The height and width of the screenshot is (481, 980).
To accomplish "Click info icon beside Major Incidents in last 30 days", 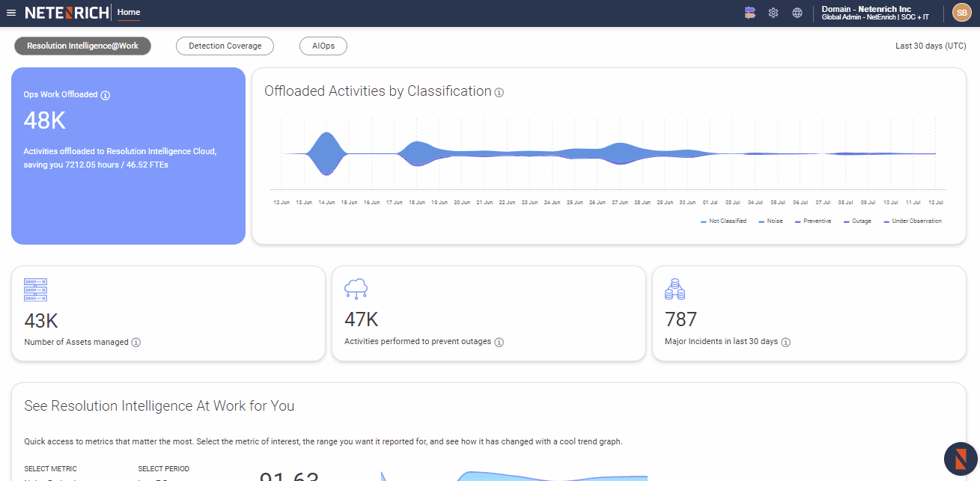I will 786,342.
